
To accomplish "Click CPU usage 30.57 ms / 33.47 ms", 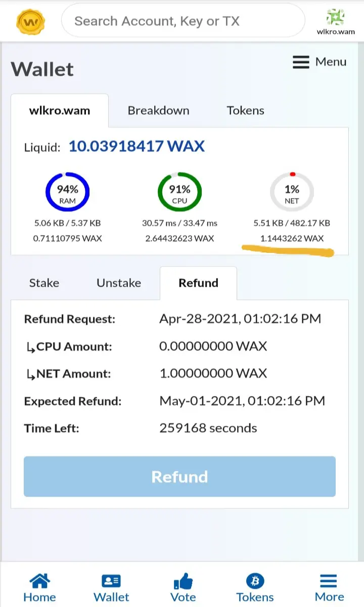I will click(x=179, y=223).
